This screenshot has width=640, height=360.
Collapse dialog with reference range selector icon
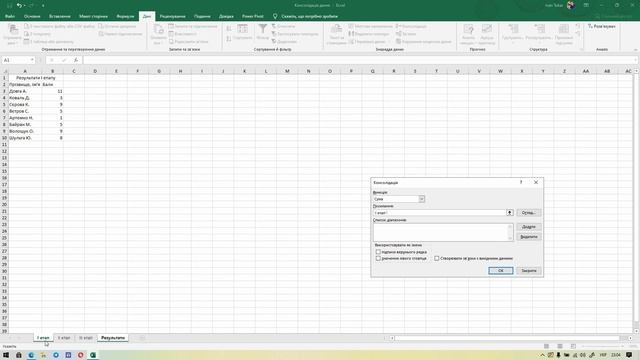pos(509,213)
